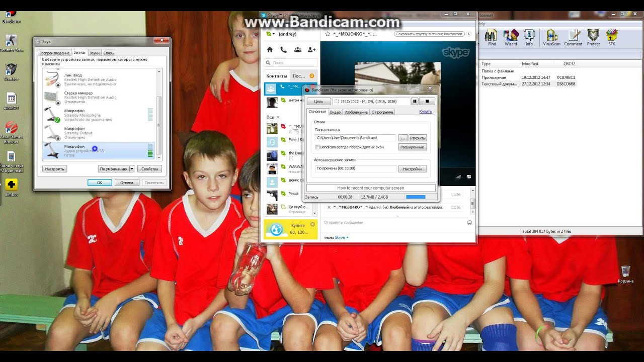Open the Counter-Strike desktop shortcut
The width and height of the screenshot is (644, 362).
[11, 43]
